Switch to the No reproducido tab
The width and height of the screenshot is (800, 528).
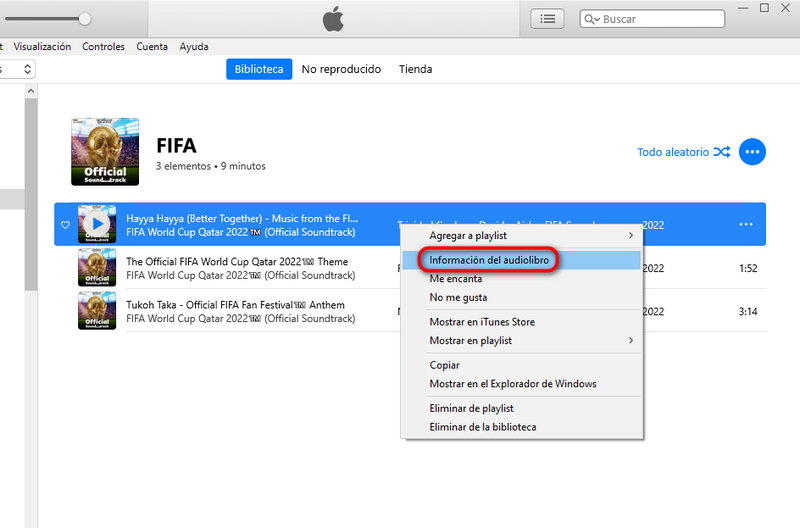point(341,69)
